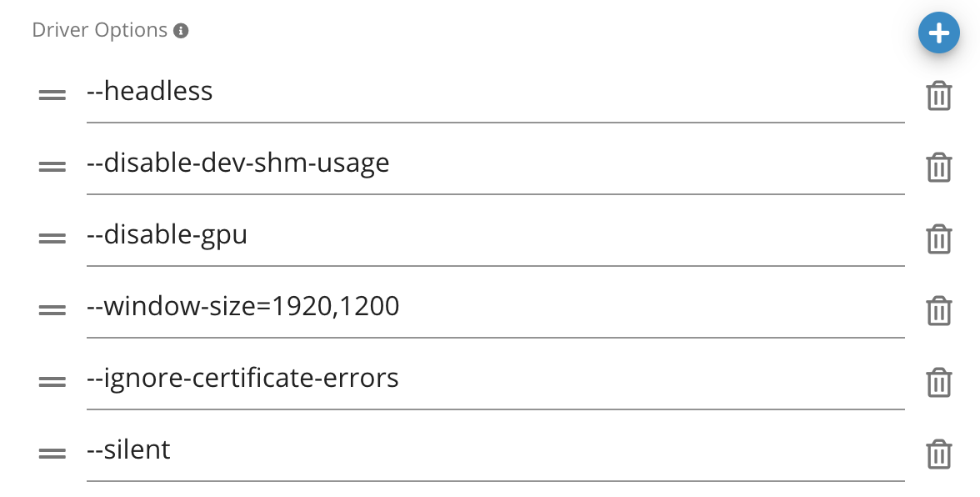View the Driver Options info tooltip
980x497 pixels.
[181, 29]
